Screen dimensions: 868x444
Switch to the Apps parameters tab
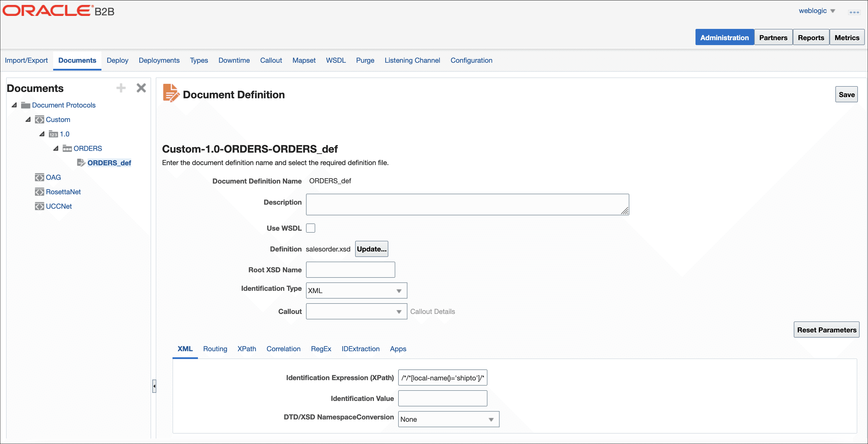(x=398, y=349)
